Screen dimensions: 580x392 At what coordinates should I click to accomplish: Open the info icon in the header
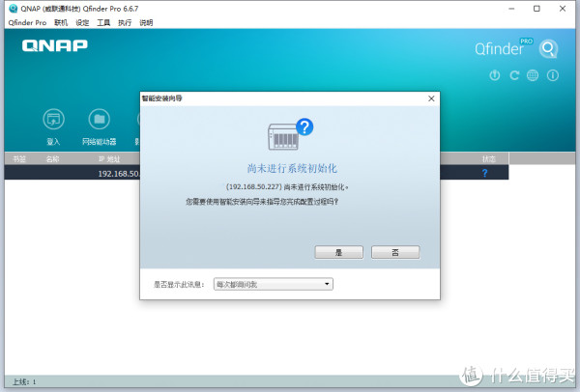[552, 75]
